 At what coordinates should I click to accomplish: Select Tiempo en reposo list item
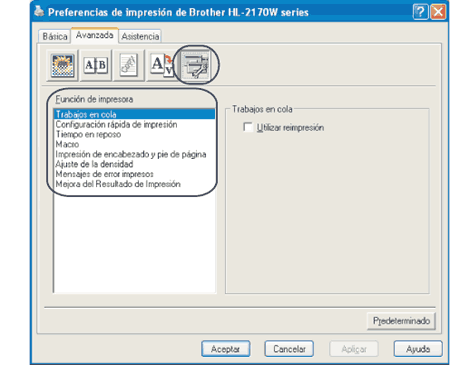[x=134, y=134]
